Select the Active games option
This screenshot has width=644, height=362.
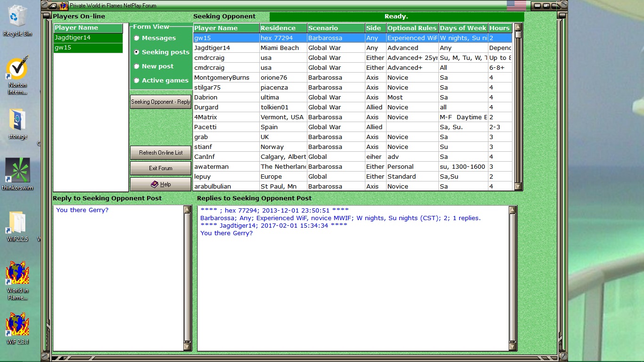click(x=137, y=80)
